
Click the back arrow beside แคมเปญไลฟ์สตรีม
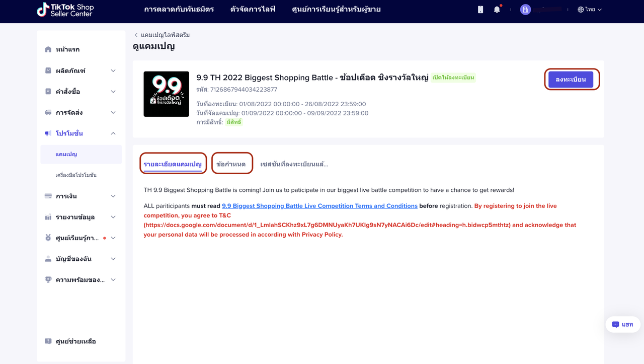coord(136,35)
